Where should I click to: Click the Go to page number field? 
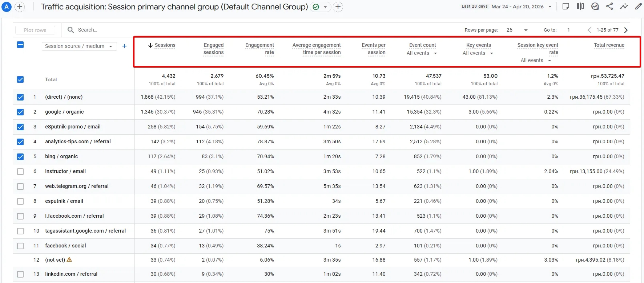(x=569, y=30)
